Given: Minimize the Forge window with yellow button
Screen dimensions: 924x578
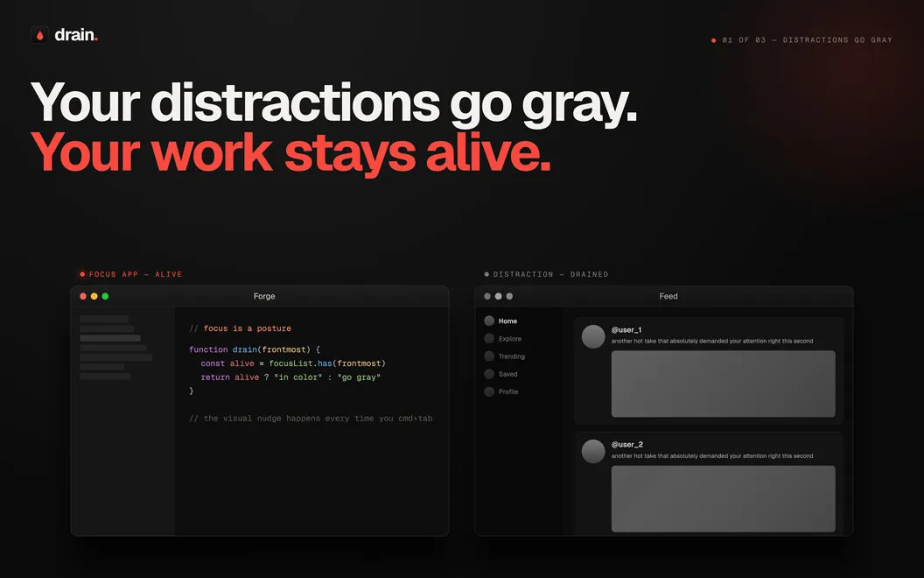Looking at the screenshot, I should [x=94, y=296].
